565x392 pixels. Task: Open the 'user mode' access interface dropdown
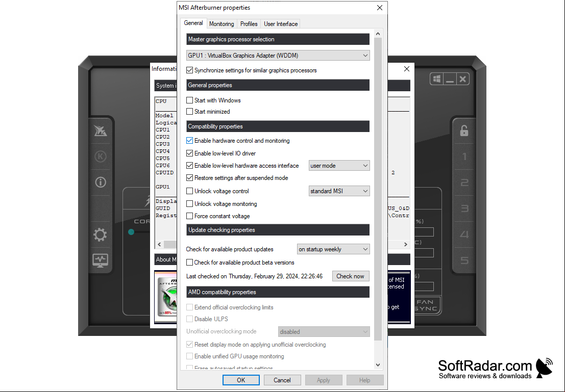[339, 166]
